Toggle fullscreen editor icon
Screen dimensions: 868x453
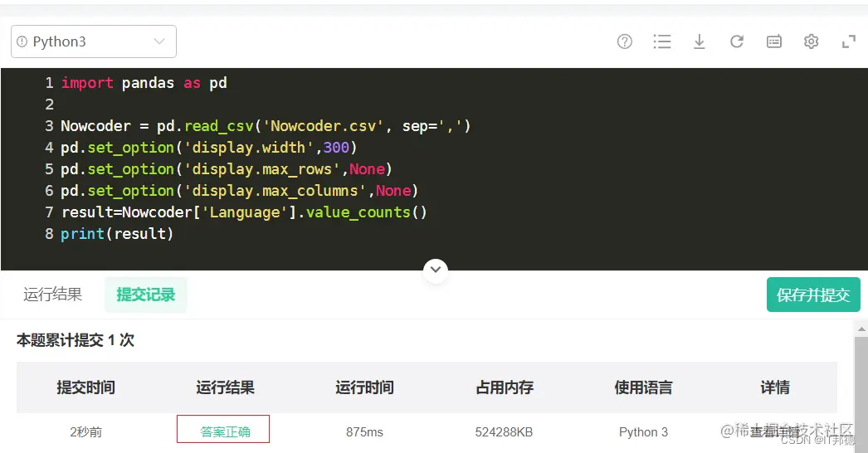pos(849,41)
